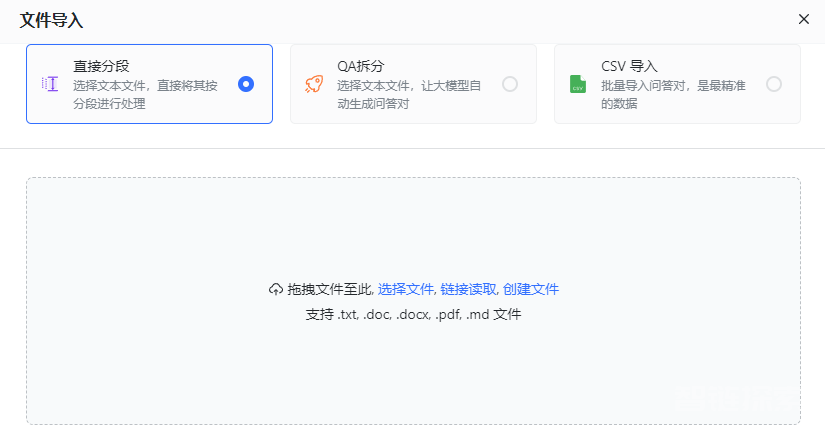
Task: Click the 让大模型自动生成问答对 description
Action: click(x=409, y=94)
